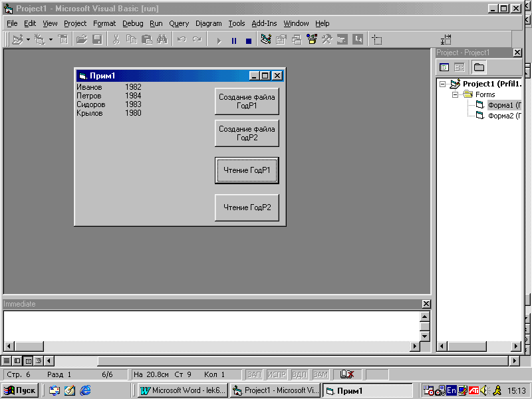Toggle the ЗАМ status bar indicator
532x399 pixels.
pyautogui.click(x=321, y=374)
